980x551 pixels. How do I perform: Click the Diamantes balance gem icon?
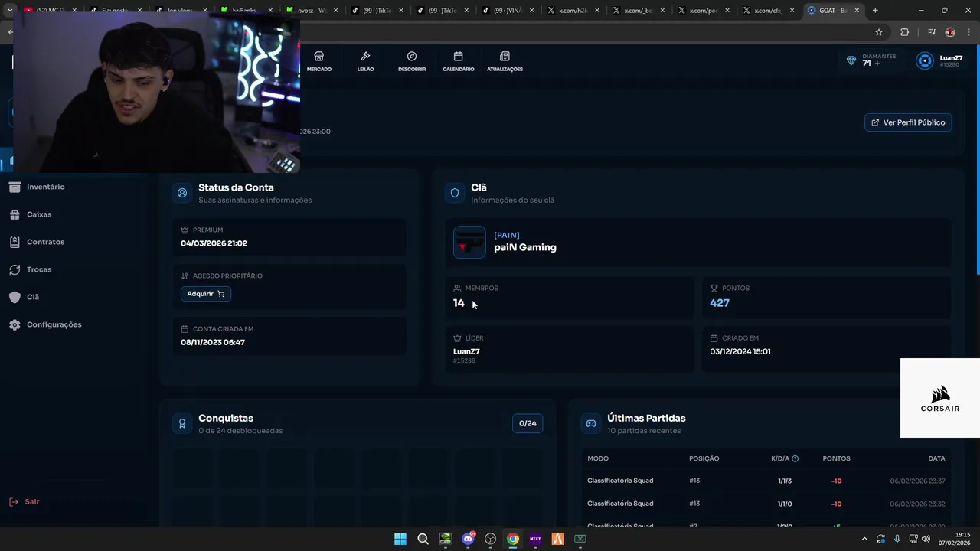tap(851, 60)
